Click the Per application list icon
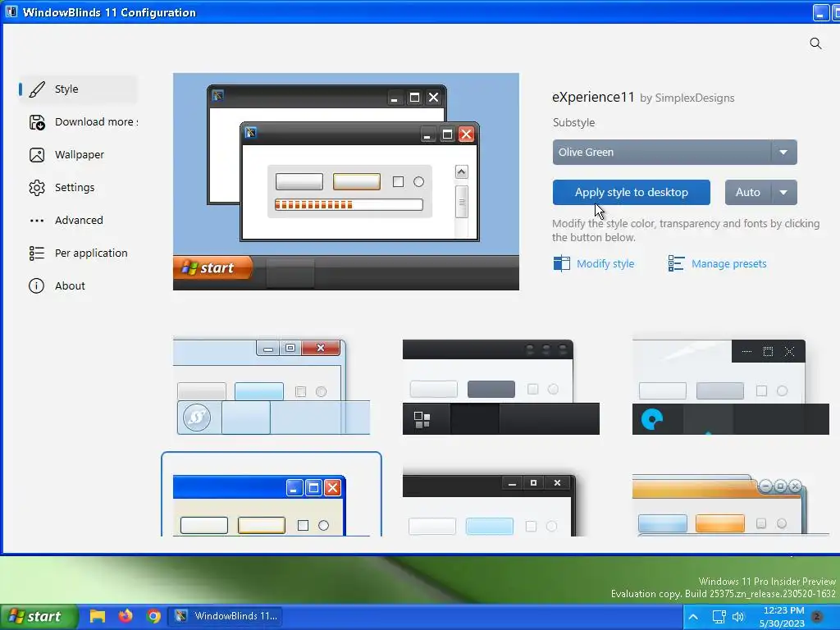 pos(36,253)
